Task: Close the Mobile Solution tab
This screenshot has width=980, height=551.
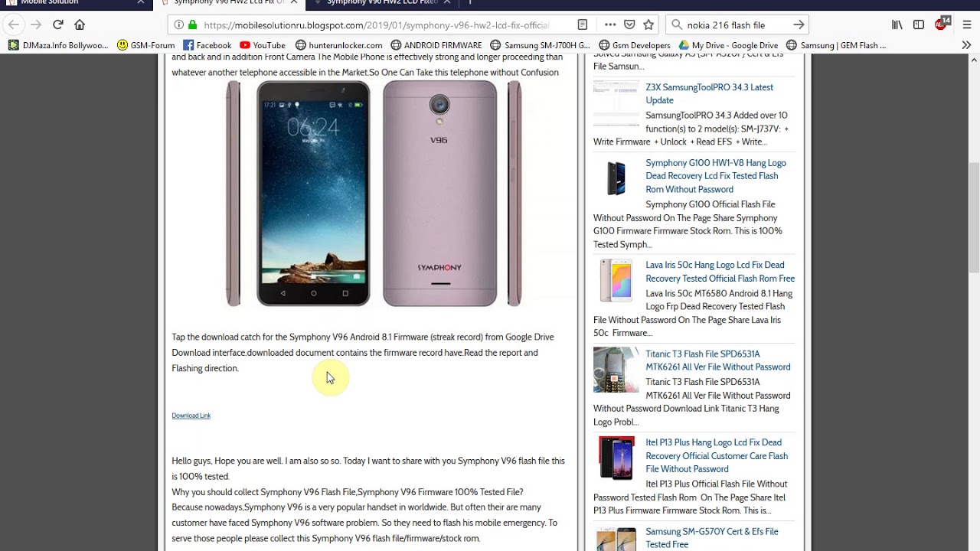Action: (141, 2)
